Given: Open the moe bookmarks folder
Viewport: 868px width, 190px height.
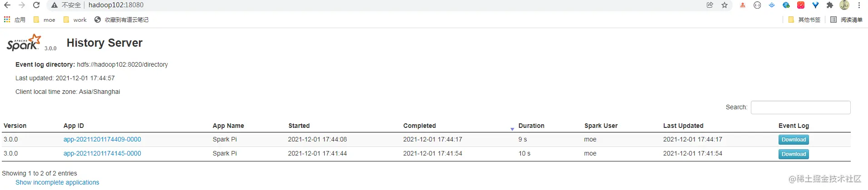Looking at the screenshot, I should click(44, 19).
